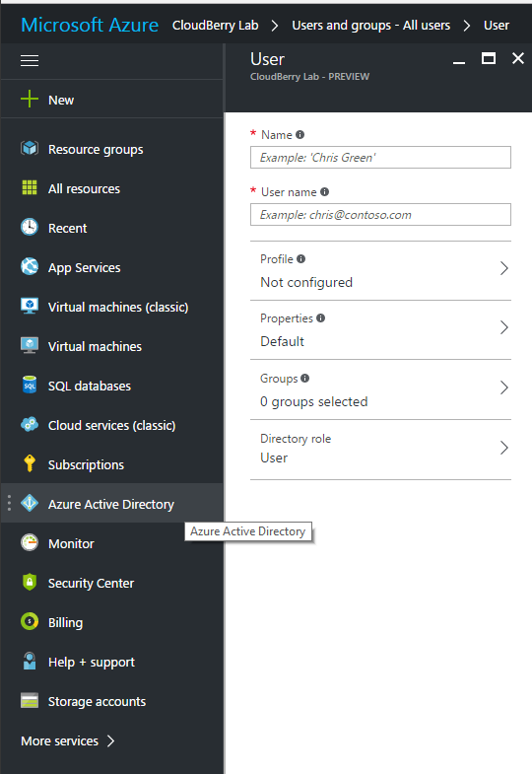This screenshot has height=774, width=532.
Task: Click the Billing circle icon
Action: pos(30,621)
